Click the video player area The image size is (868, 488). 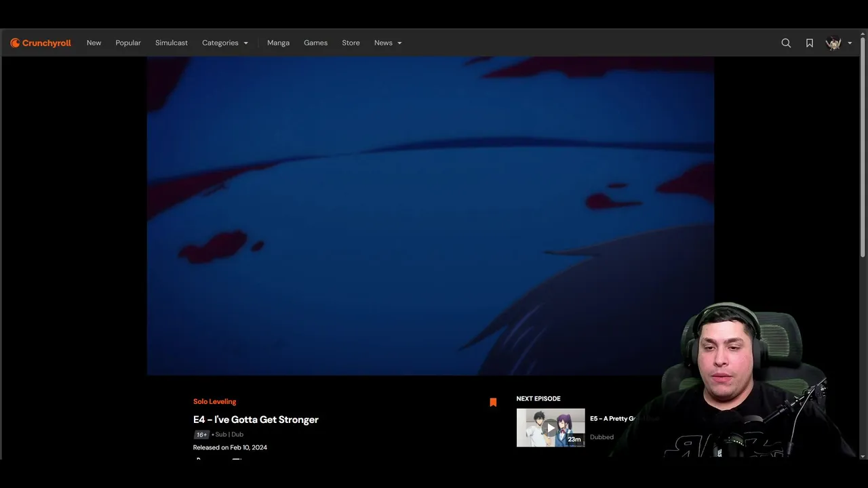pos(431,216)
